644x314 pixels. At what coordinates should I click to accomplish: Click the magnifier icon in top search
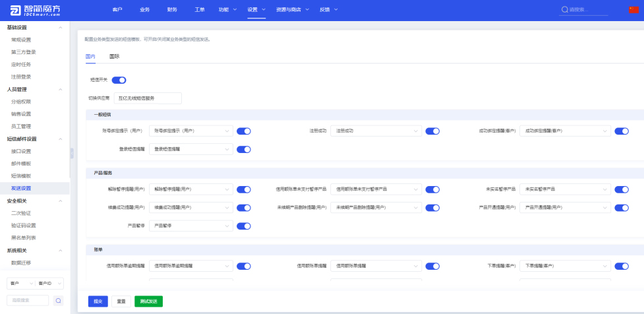coord(565,10)
